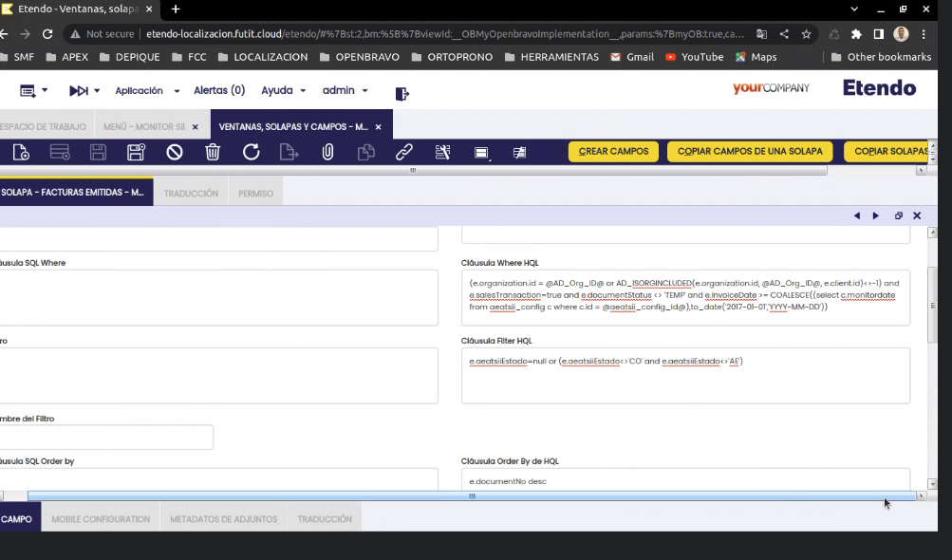Open the Aplicación dropdown menu
952x560 pixels.
(147, 91)
